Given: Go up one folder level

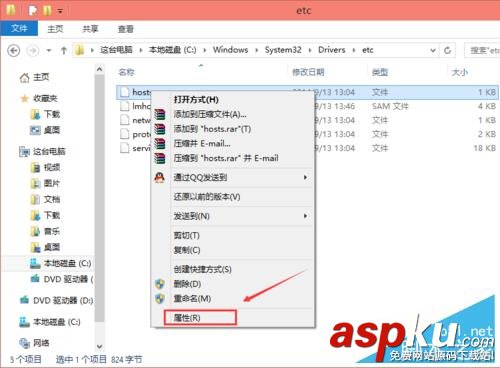Looking at the screenshot, I should pyautogui.click(x=63, y=51).
